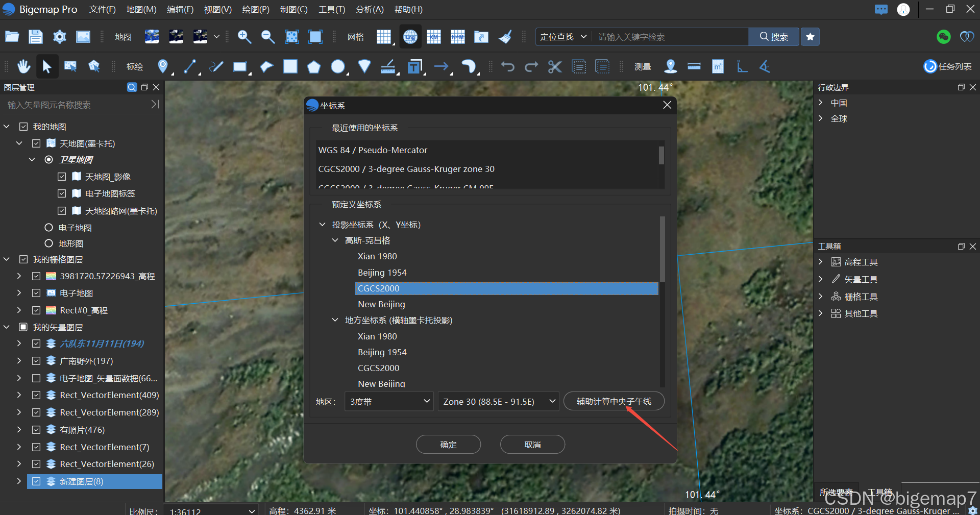980x515 pixels.
Task: Click the save disk icon
Action: coord(35,37)
